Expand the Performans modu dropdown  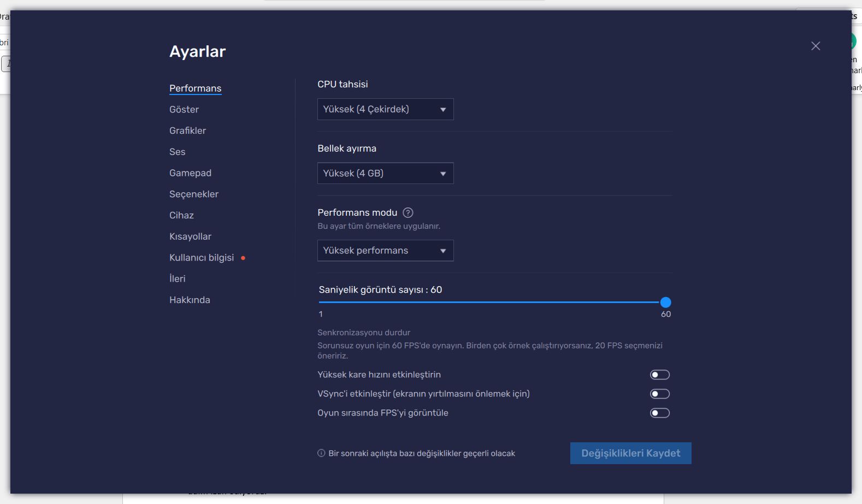(386, 251)
